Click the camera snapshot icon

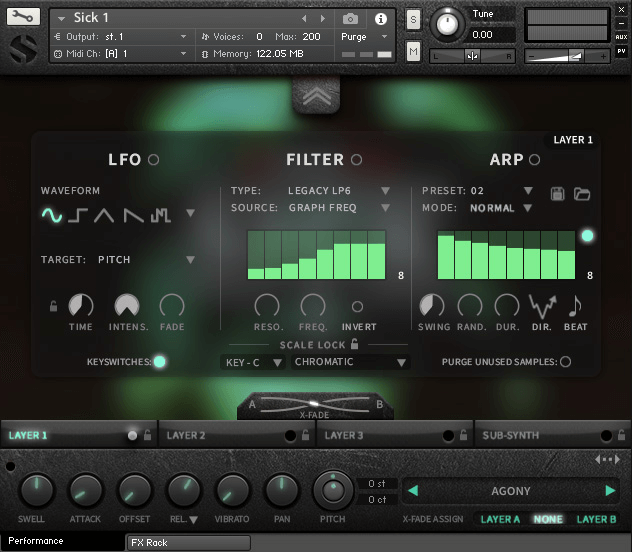351,18
